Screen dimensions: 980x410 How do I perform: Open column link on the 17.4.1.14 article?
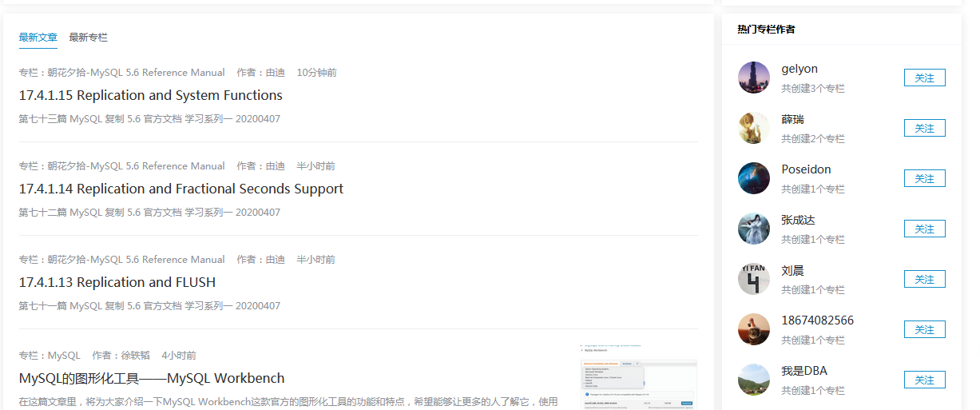(x=122, y=166)
